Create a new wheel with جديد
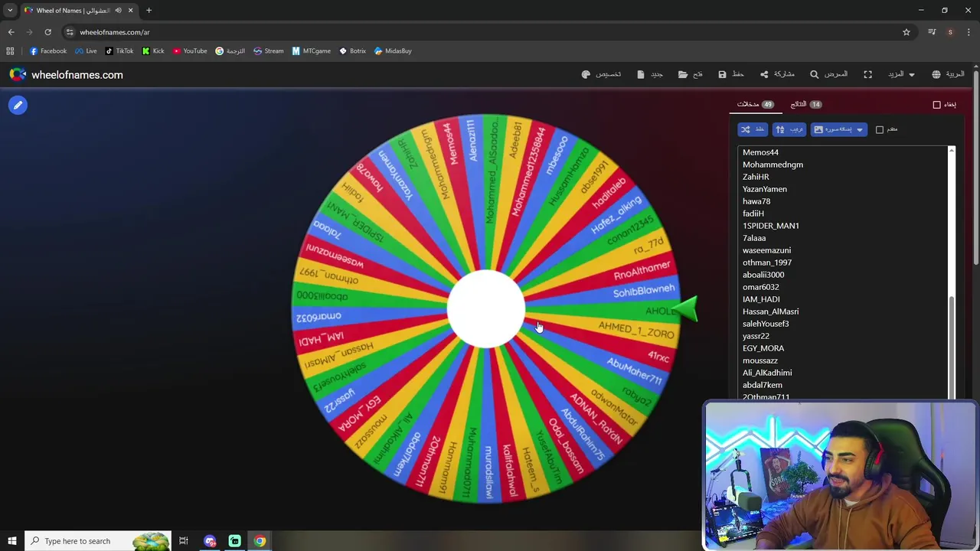 tap(650, 74)
